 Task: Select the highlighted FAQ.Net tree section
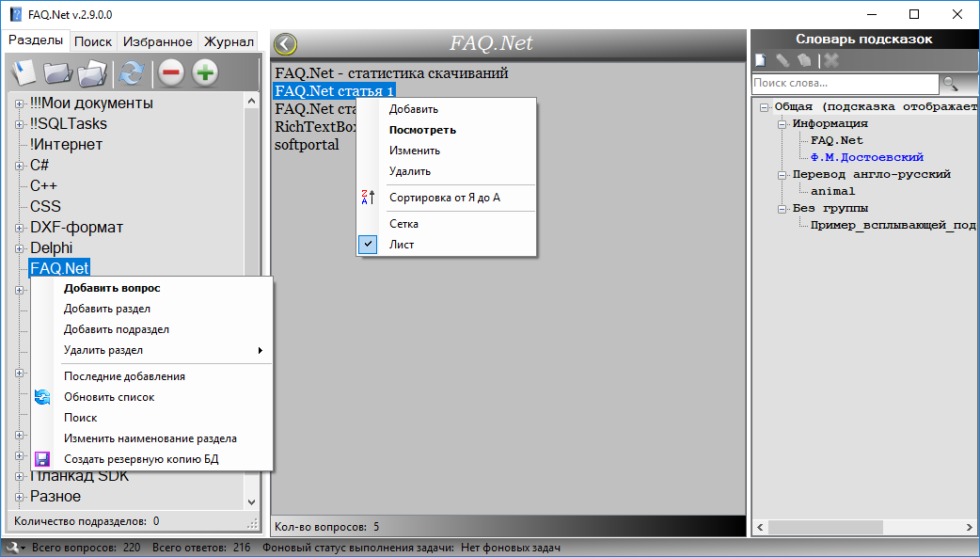60,268
